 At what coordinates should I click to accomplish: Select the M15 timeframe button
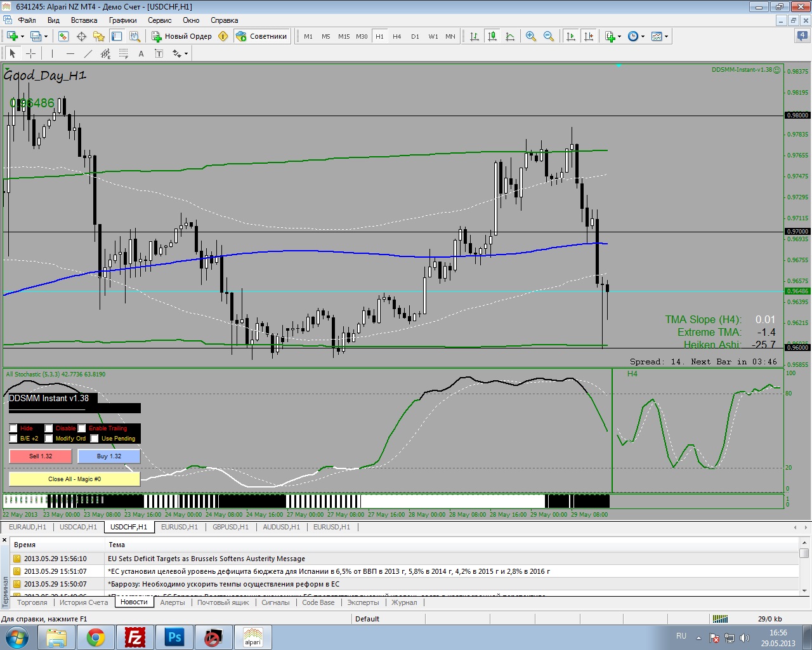pyautogui.click(x=344, y=36)
